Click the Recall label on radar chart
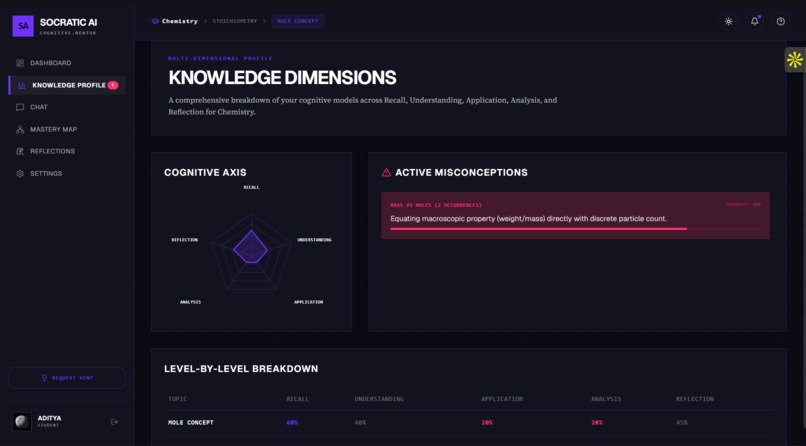 pyautogui.click(x=251, y=188)
